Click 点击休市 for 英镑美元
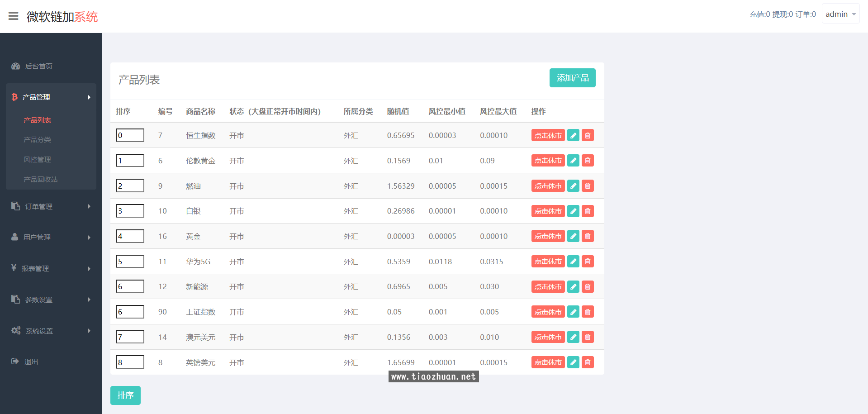Viewport: 868px width, 414px height. click(548, 362)
